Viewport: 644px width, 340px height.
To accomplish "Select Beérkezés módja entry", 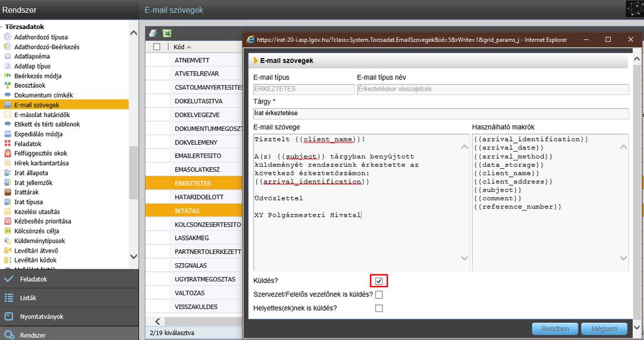I will [38, 76].
